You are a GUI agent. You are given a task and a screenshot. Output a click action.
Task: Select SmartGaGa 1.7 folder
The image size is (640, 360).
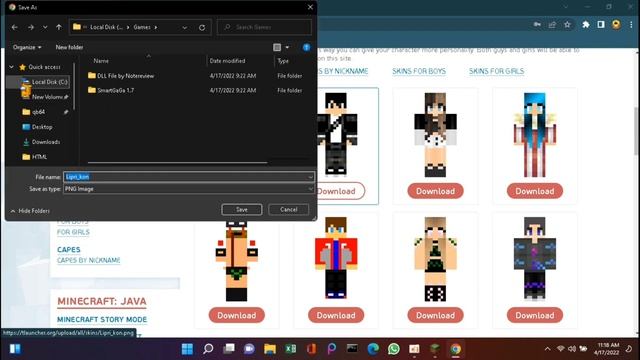coord(111,90)
